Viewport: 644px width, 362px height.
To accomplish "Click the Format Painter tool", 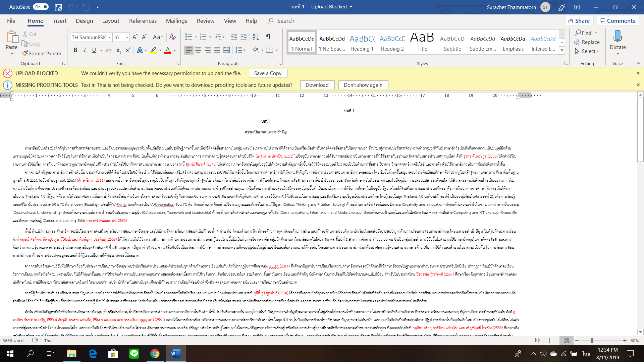I will 42,53.
